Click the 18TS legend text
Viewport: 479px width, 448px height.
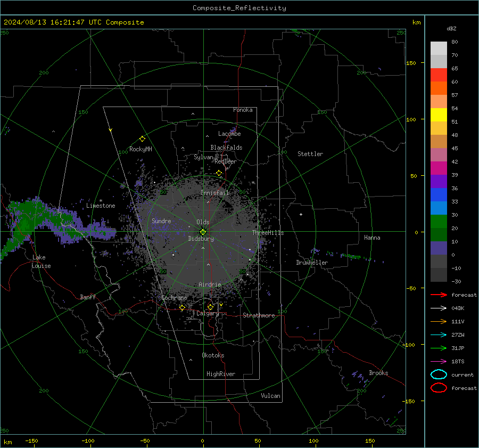[x=458, y=362]
